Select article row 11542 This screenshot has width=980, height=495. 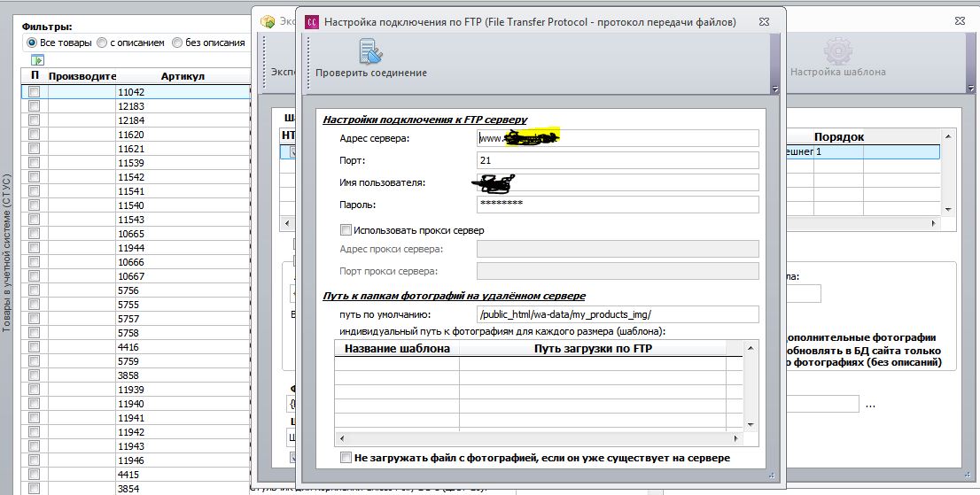pyautogui.click(x=136, y=176)
